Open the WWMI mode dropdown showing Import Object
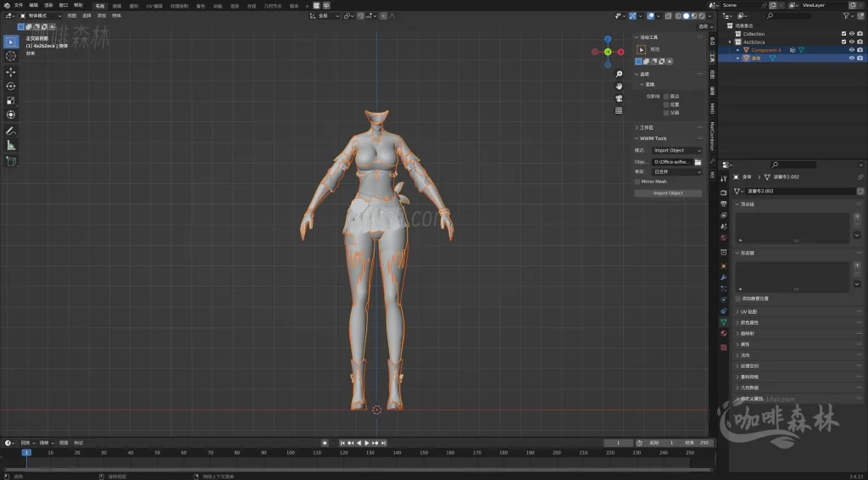This screenshot has width=868, height=480. coord(677,151)
